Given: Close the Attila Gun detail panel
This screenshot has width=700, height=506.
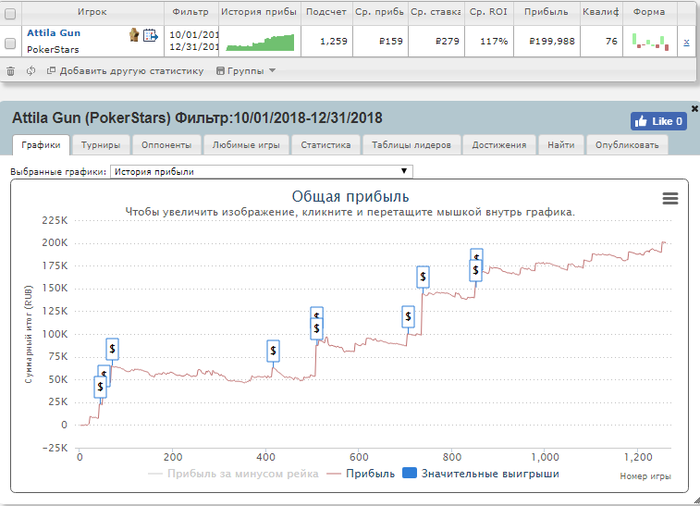Looking at the screenshot, I should pos(695,108).
